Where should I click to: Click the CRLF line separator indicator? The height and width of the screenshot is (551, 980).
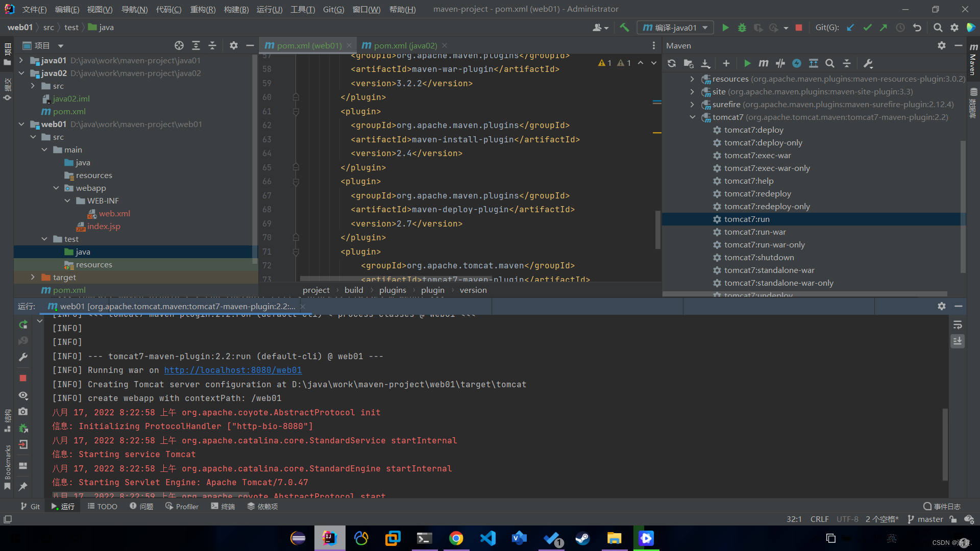[x=819, y=519]
